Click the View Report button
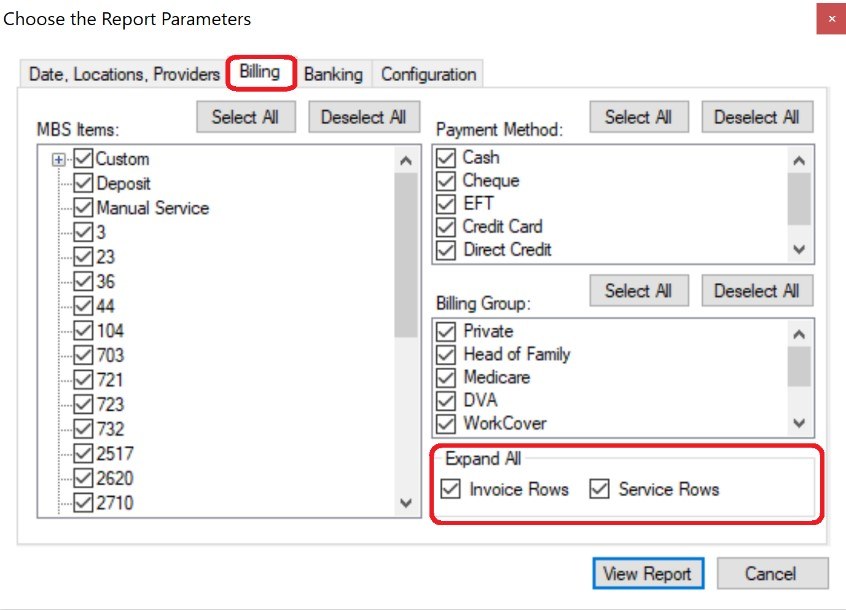 coord(648,573)
